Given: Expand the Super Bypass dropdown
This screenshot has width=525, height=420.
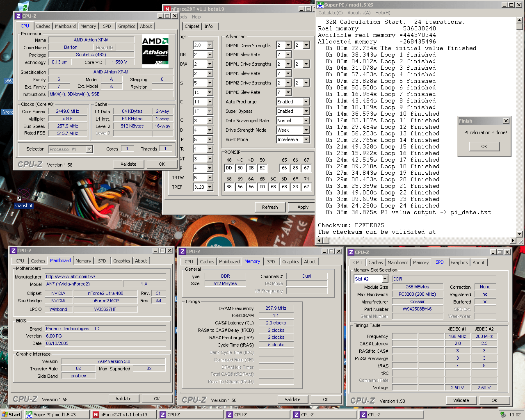Looking at the screenshot, I should pos(306,111).
